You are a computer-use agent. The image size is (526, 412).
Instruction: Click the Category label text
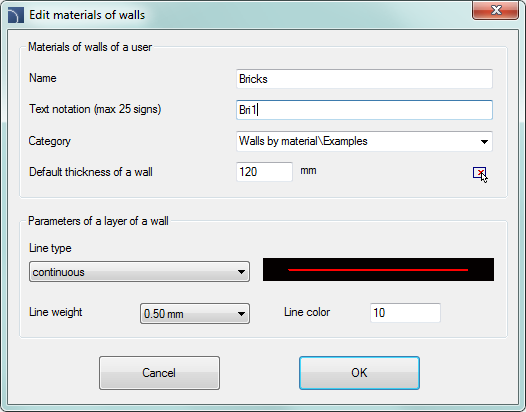(x=50, y=141)
